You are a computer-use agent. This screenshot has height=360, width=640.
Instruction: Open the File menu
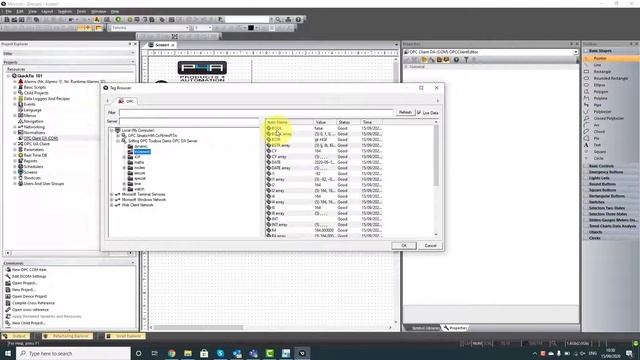(8, 11)
